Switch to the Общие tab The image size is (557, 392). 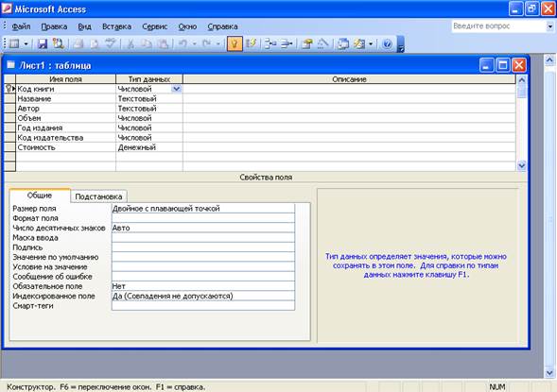40,196
